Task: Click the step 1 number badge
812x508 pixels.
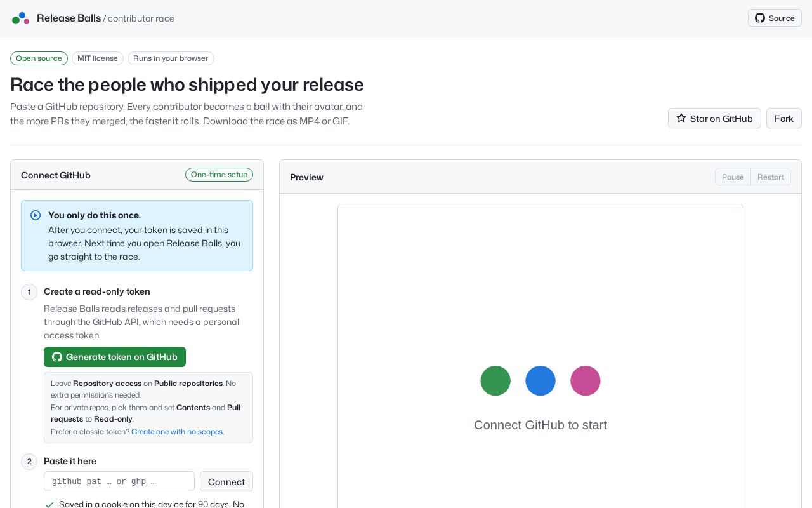Action: pos(29,292)
